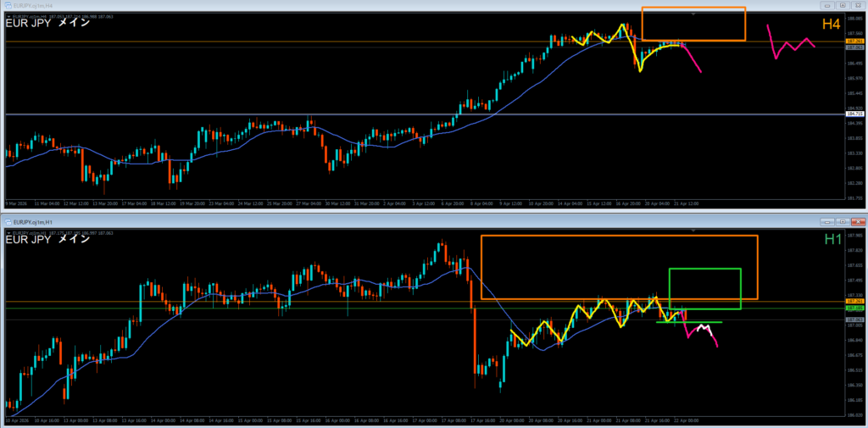The height and width of the screenshot is (428, 868).
Task: Click the '21 Apr 12:00' time label
Action: pyautogui.click(x=687, y=203)
